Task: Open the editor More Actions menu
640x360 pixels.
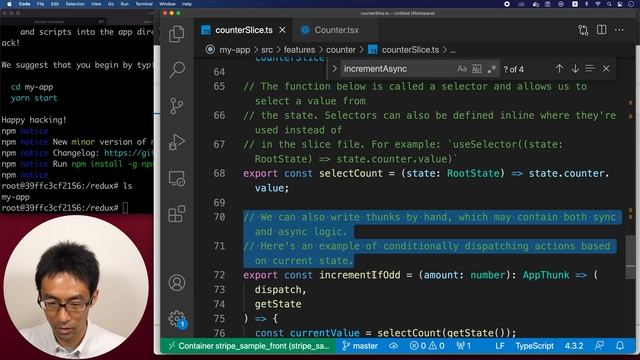Action: [x=619, y=30]
